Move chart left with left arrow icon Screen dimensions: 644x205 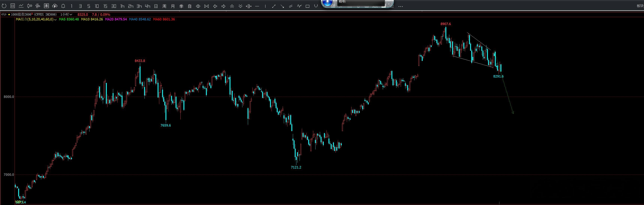pos(215,6)
